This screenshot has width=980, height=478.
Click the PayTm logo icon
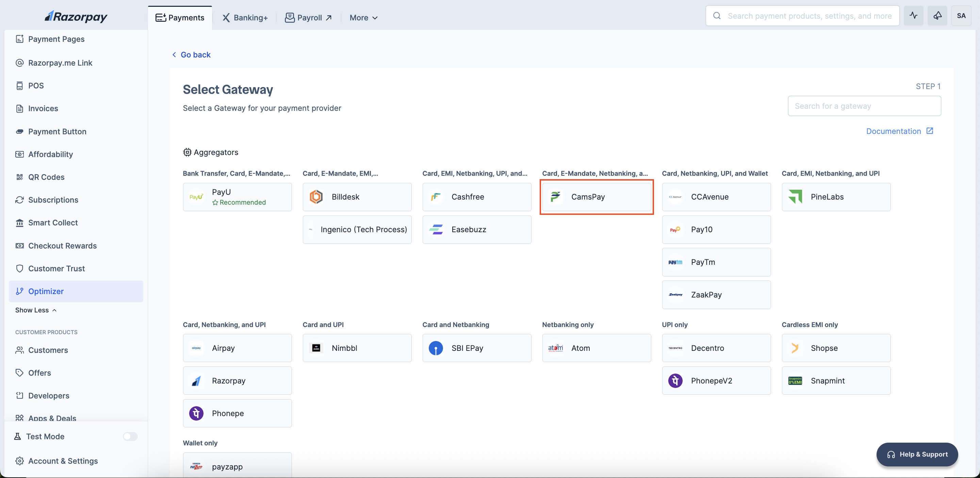(675, 262)
